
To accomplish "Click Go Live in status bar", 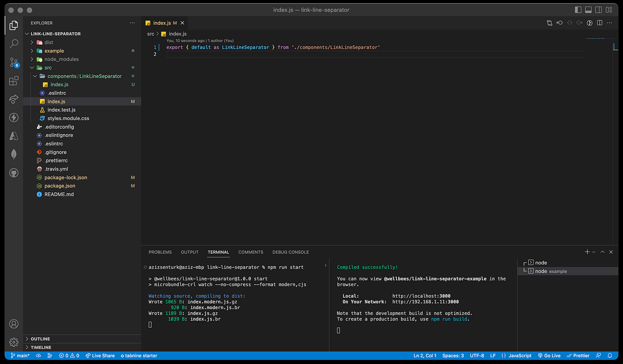I will coord(549,356).
